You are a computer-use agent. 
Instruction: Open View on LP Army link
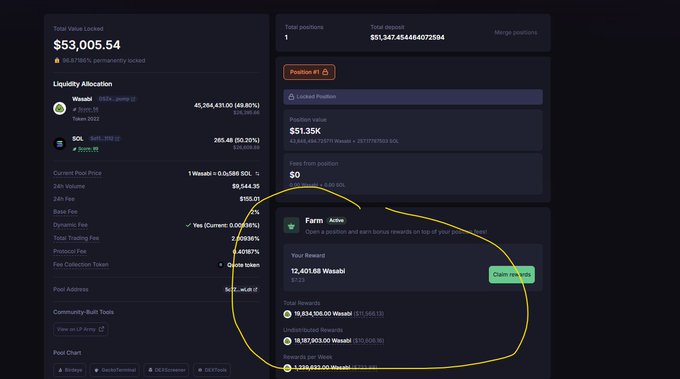pyautogui.click(x=81, y=329)
